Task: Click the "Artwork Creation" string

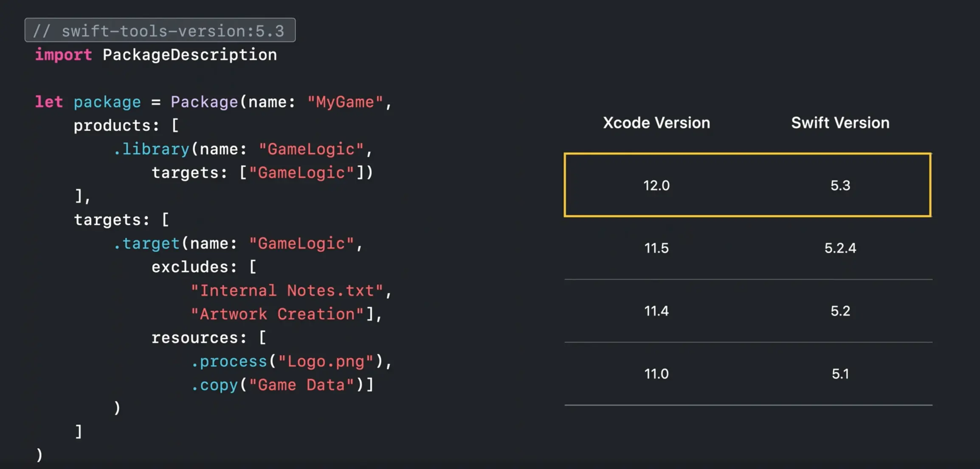Action: 277,314
